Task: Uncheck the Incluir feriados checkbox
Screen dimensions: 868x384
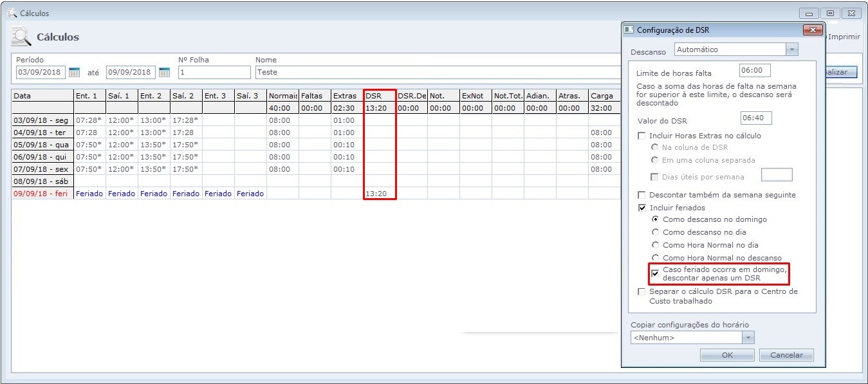Action: coord(642,208)
